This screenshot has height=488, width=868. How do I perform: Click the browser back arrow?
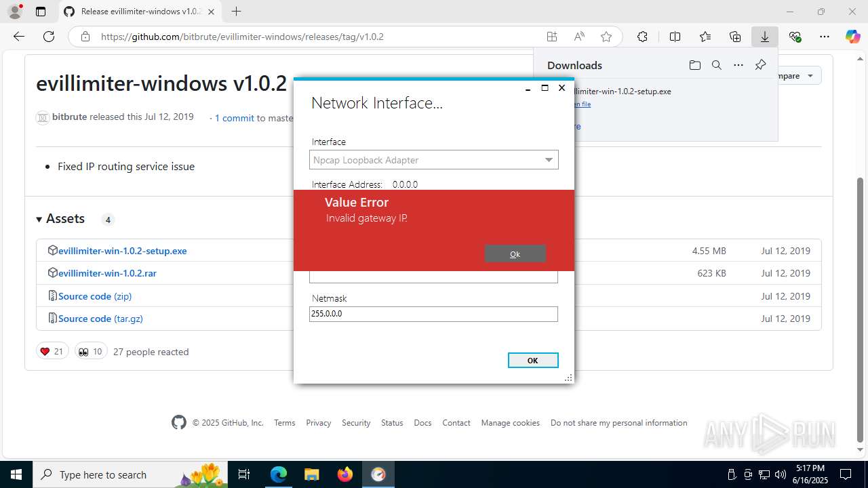(19, 37)
